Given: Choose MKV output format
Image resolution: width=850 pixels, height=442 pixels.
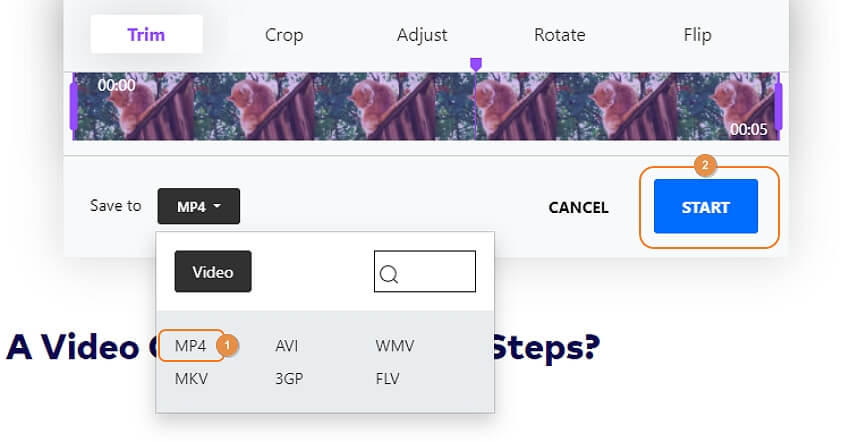Looking at the screenshot, I should pyautogui.click(x=191, y=379).
